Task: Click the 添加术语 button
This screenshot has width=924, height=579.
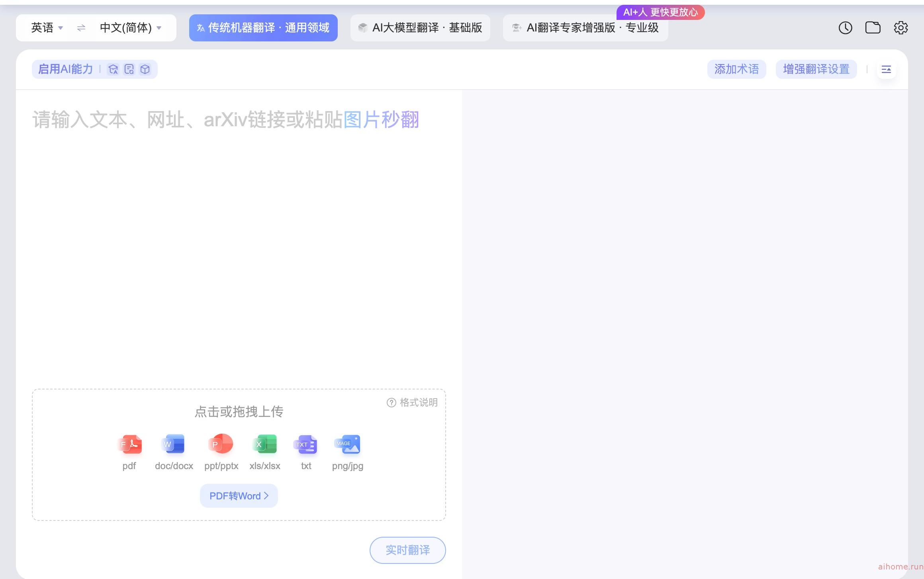Action: (x=736, y=69)
